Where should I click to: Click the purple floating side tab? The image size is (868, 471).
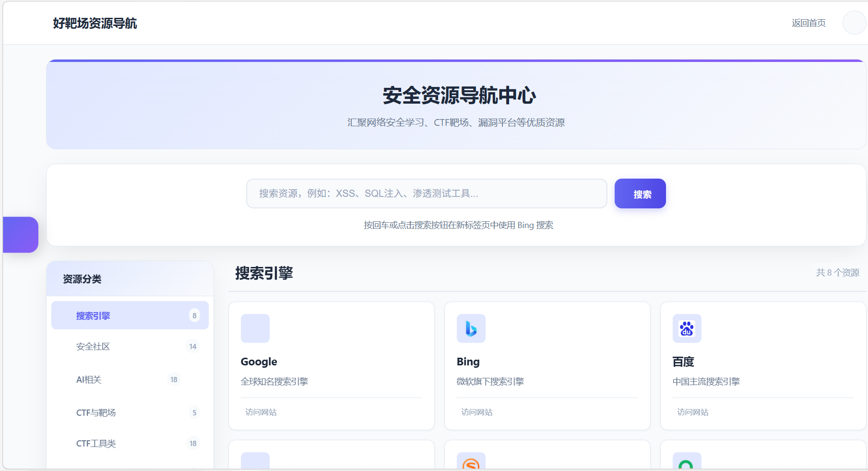coord(21,235)
